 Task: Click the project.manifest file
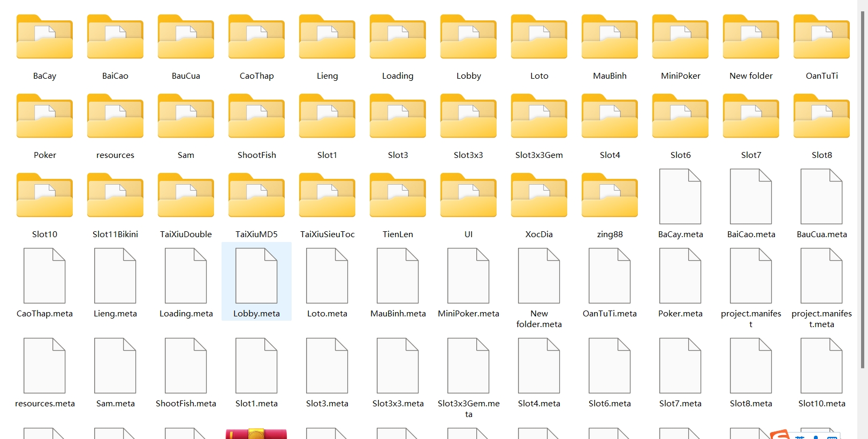(x=751, y=277)
